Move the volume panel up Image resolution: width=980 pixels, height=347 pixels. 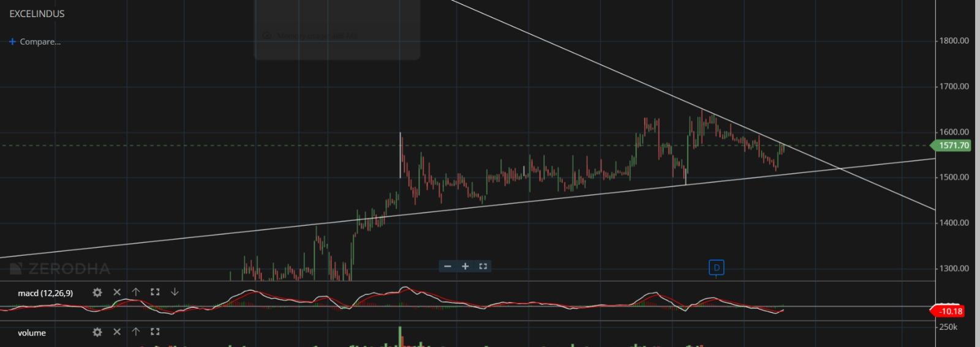[136, 332]
